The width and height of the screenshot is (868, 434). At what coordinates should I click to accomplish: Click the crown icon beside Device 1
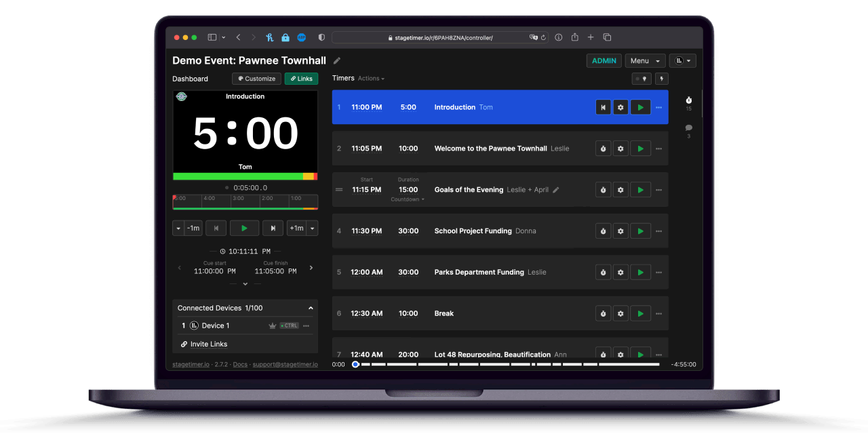click(271, 325)
